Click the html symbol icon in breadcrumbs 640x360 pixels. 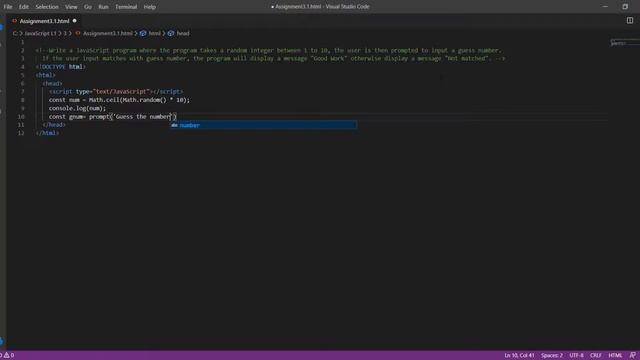[x=143, y=33]
